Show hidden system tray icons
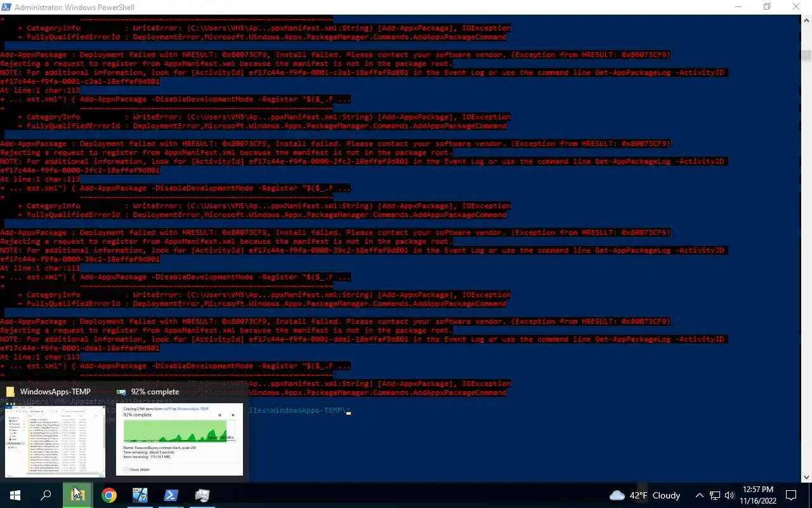The image size is (812, 508). (x=699, y=495)
